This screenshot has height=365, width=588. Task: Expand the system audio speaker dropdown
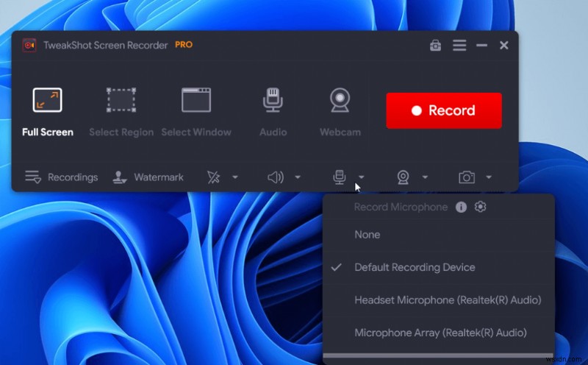[x=298, y=177]
